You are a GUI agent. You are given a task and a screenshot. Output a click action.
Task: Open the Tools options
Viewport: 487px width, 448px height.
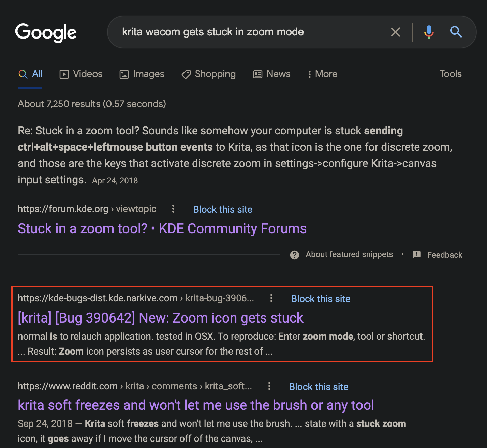[x=450, y=74]
